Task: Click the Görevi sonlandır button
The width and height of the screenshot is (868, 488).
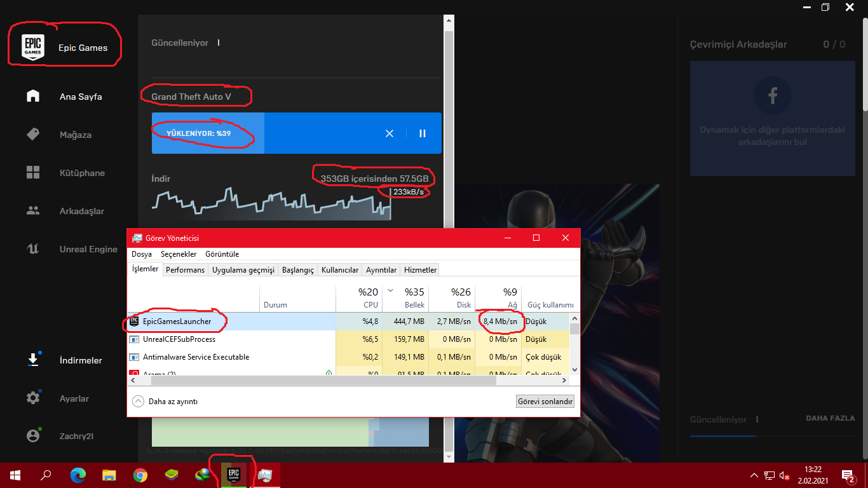Action: point(546,402)
